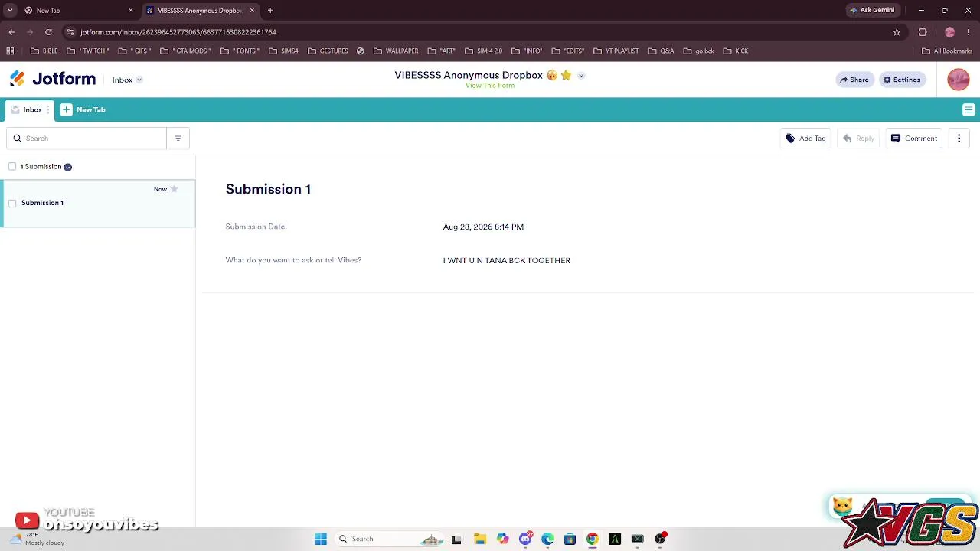Click the submissions Search field
This screenshot has width=980, height=551.
click(x=87, y=139)
